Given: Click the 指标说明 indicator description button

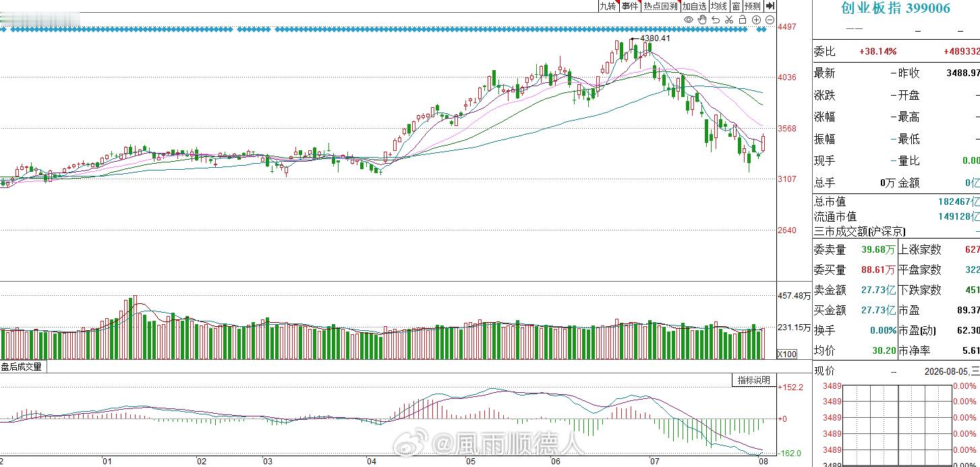Looking at the screenshot, I should (754, 380).
